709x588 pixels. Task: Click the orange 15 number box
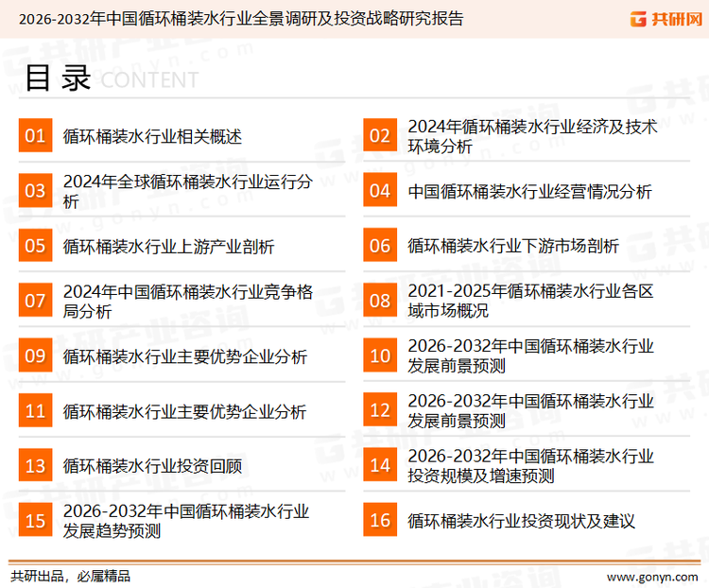tap(35, 520)
